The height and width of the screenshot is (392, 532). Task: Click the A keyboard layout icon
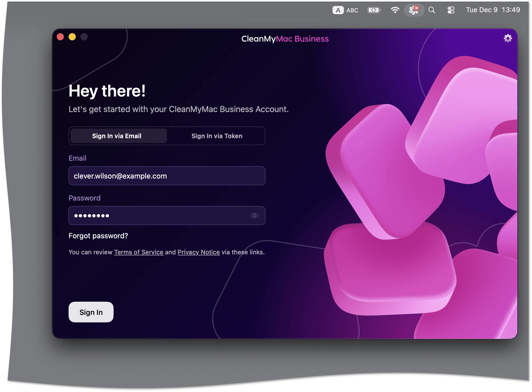[x=338, y=10]
